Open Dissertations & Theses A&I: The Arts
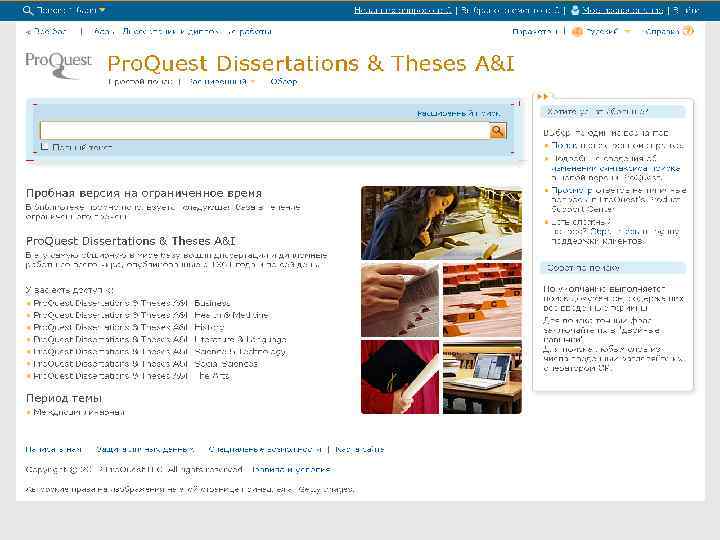This screenshot has width=720, height=540. point(131,376)
